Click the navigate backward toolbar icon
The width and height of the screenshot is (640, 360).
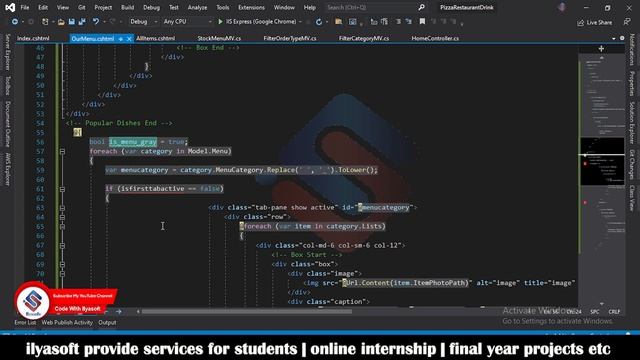(15, 22)
